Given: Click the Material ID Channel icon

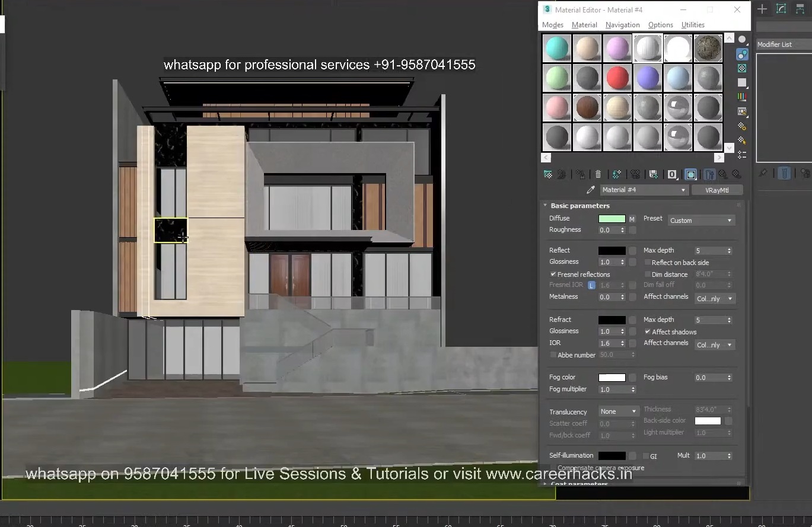Looking at the screenshot, I should point(671,174).
